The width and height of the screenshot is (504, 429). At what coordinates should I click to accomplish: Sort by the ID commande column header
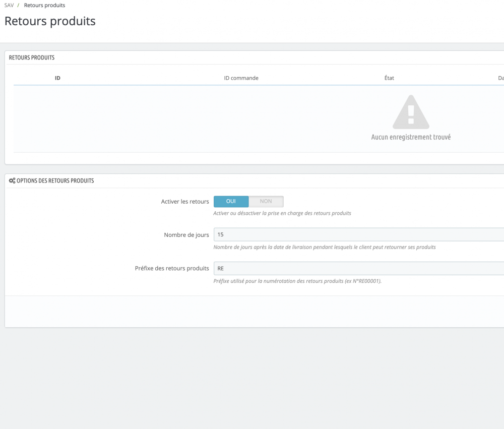(241, 78)
